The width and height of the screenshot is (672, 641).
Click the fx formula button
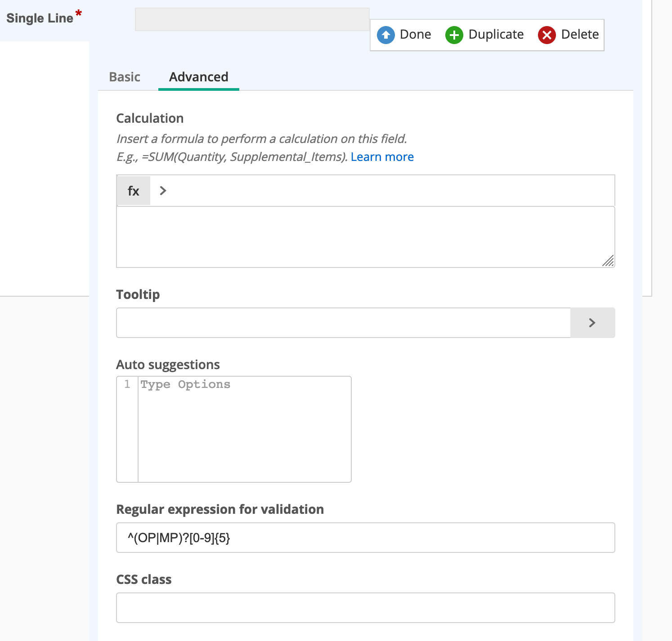click(134, 191)
